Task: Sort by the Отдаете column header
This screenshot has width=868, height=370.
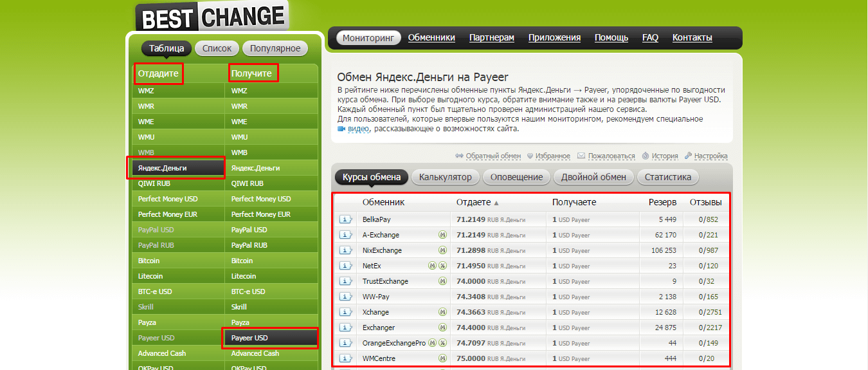Action: 473,202
